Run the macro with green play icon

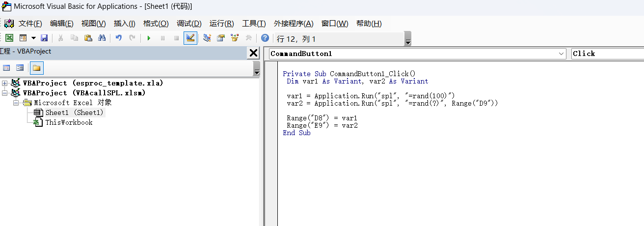[x=149, y=38]
